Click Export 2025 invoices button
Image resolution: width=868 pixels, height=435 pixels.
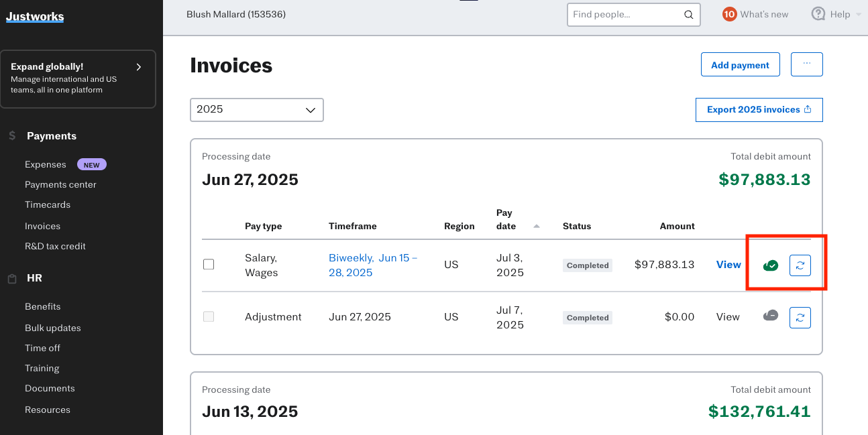759,110
